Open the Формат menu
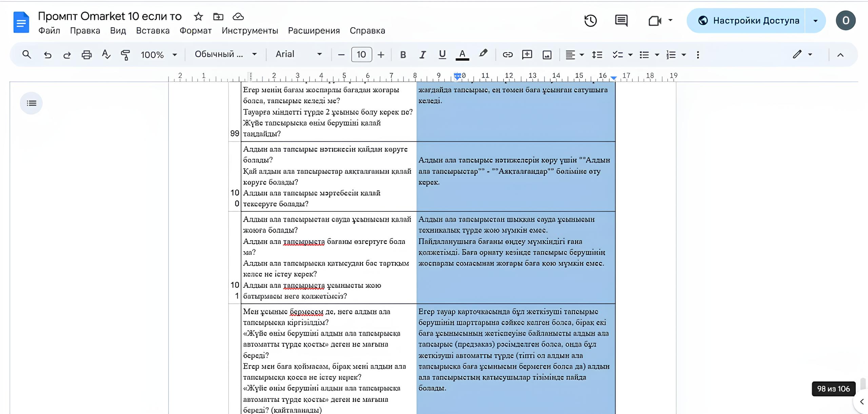 196,31
